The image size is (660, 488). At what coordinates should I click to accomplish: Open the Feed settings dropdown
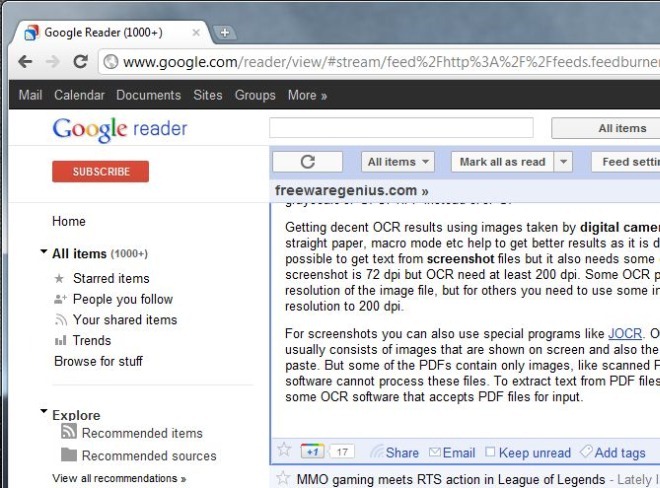point(625,162)
